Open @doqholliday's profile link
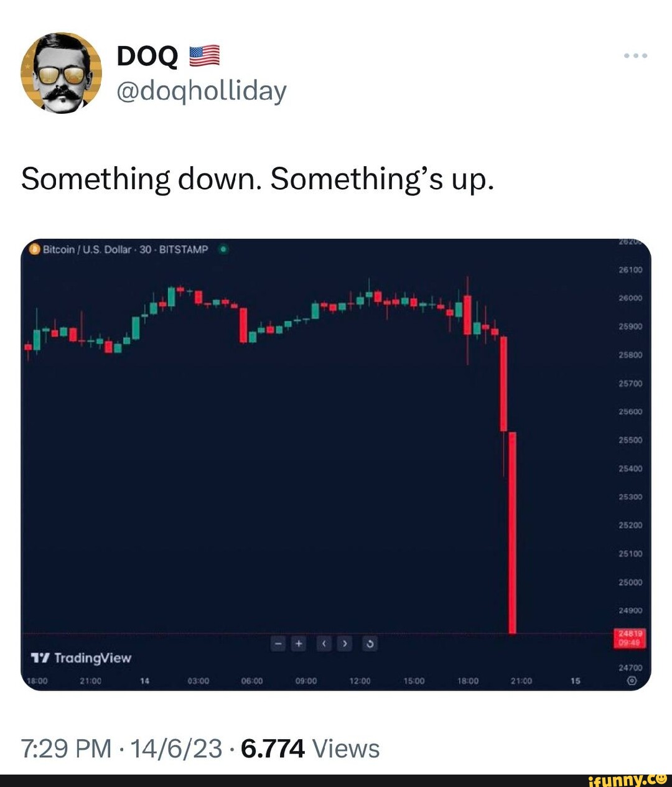The image size is (672, 787). 200,90
